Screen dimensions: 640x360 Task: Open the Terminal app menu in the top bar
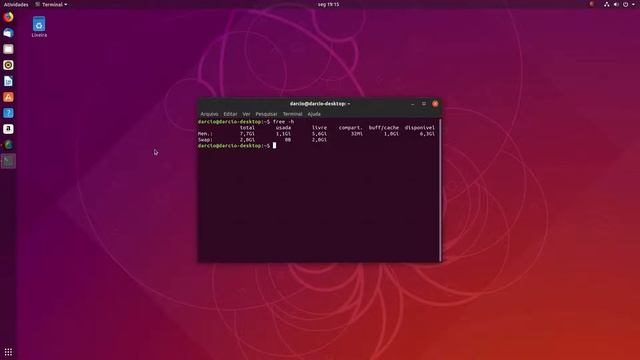coord(51,4)
